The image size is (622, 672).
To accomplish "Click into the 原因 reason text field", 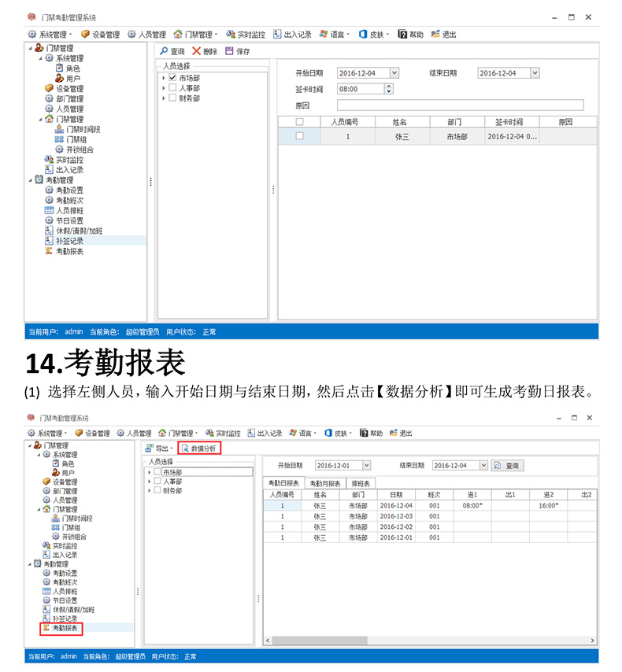I will tap(460, 105).
